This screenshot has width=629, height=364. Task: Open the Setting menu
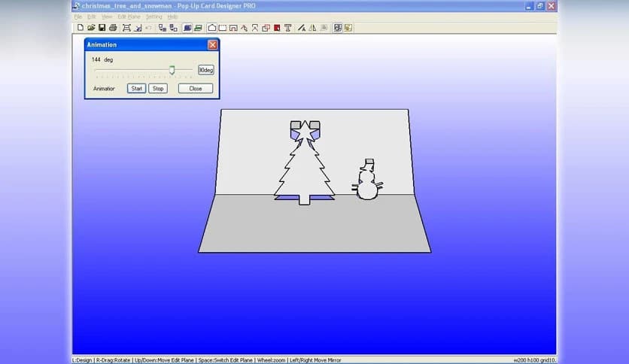point(153,17)
